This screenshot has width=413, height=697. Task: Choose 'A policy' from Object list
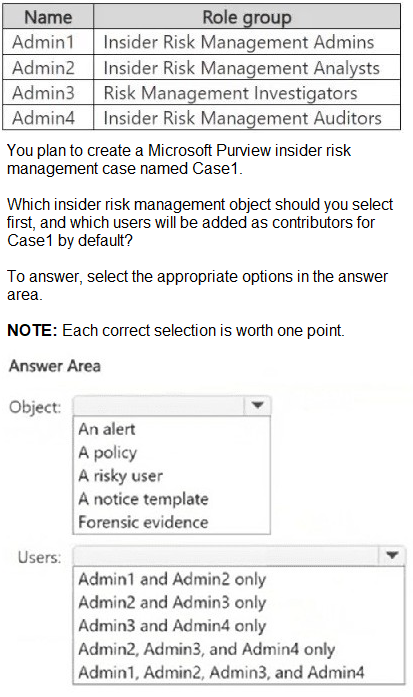click(x=108, y=453)
